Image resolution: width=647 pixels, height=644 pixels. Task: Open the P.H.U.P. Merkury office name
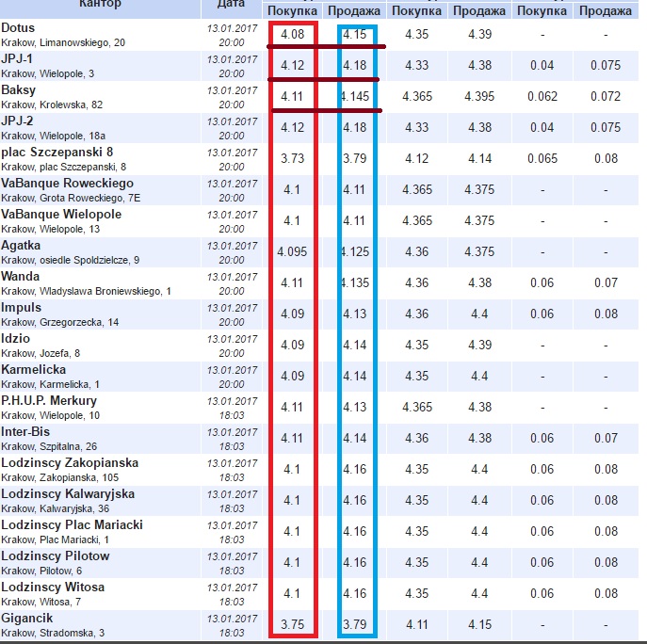tap(49, 400)
